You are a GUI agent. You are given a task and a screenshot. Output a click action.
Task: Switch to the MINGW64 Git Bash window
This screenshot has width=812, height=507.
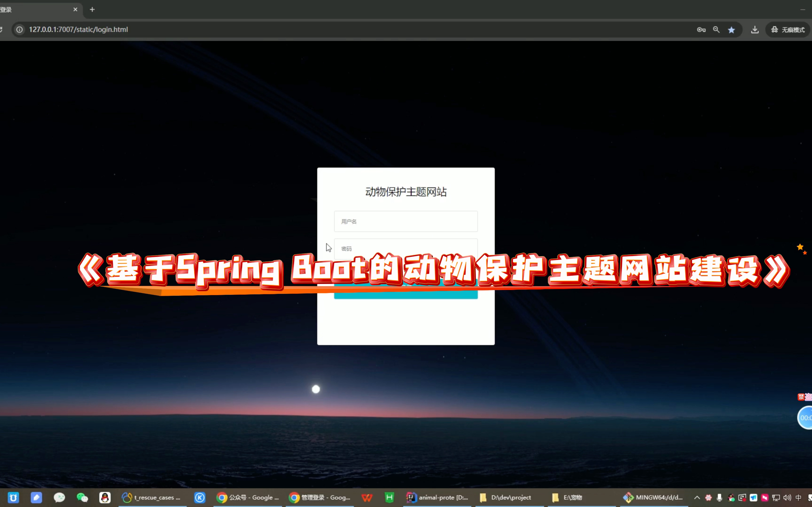654,498
